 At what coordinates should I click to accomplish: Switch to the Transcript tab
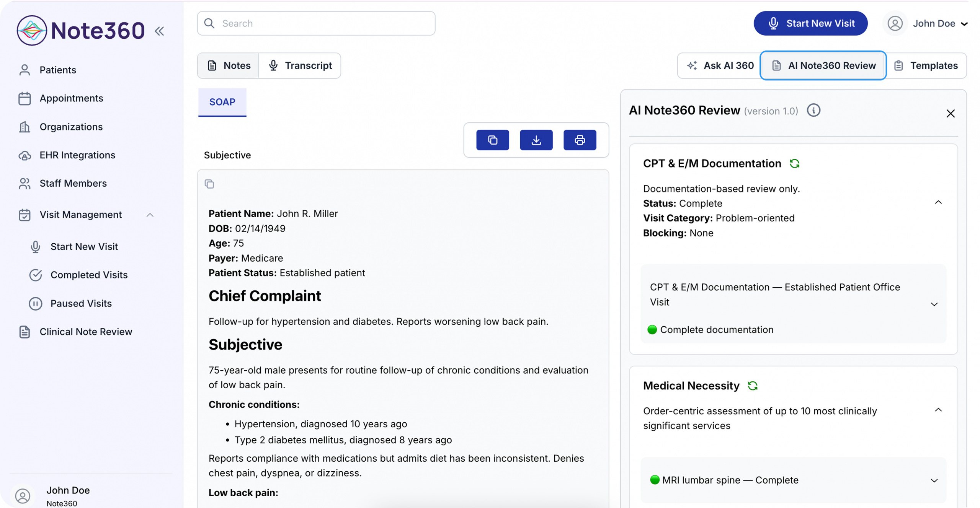coord(301,65)
